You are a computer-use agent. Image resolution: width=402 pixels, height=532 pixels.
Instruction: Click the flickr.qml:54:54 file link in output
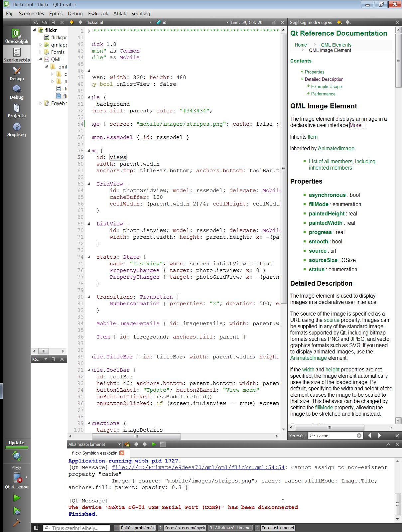click(198, 467)
